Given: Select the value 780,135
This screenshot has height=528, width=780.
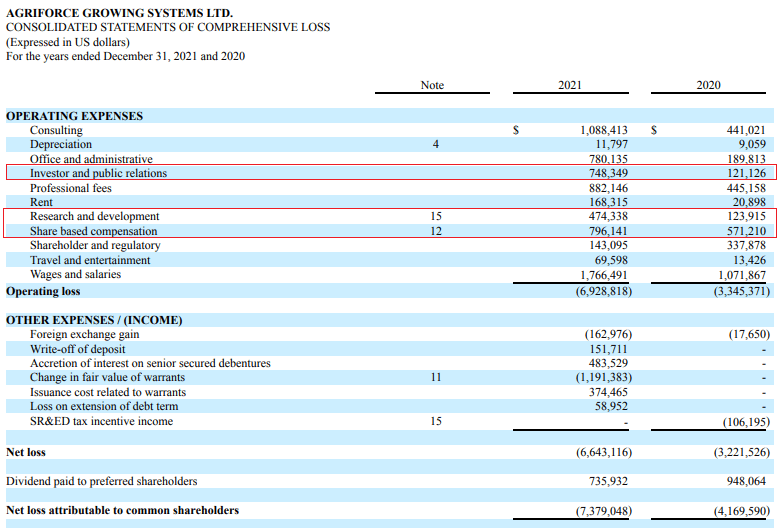Looking at the screenshot, I should pos(608,159).
